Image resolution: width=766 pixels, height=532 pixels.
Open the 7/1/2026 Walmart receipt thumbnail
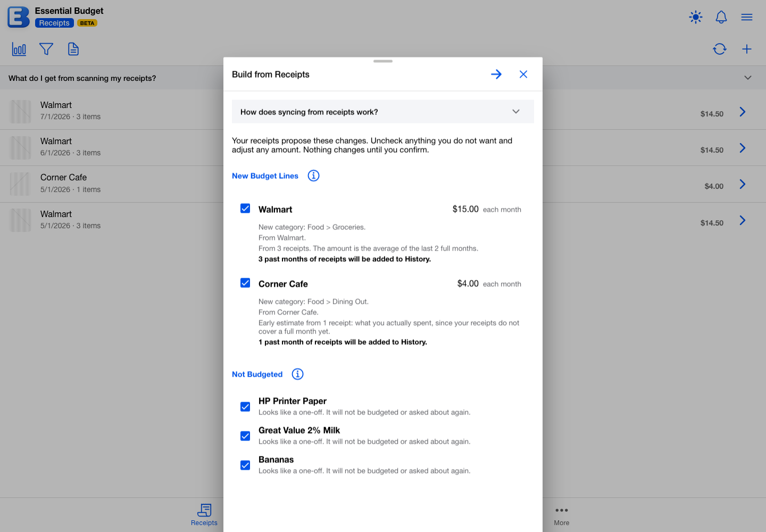21,112
